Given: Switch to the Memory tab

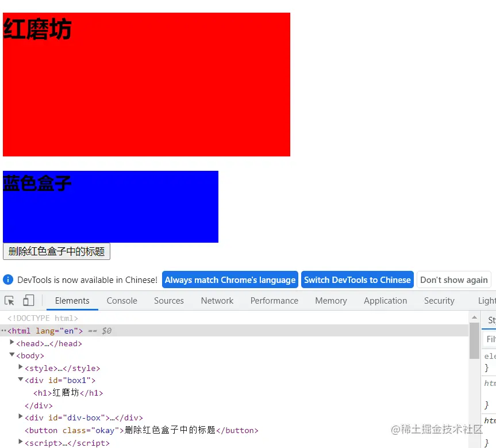Looking at the screenshot, I should [x=331, y=301].
